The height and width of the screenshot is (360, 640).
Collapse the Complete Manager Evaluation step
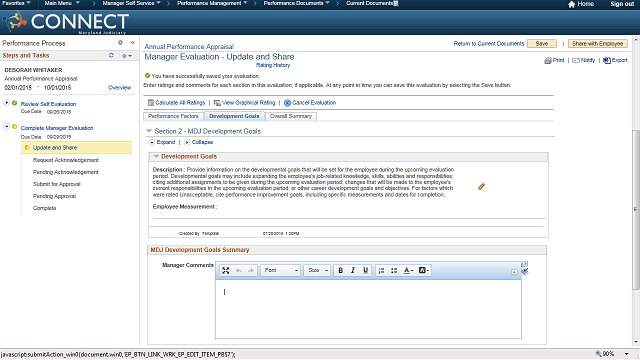pos(7,127)
